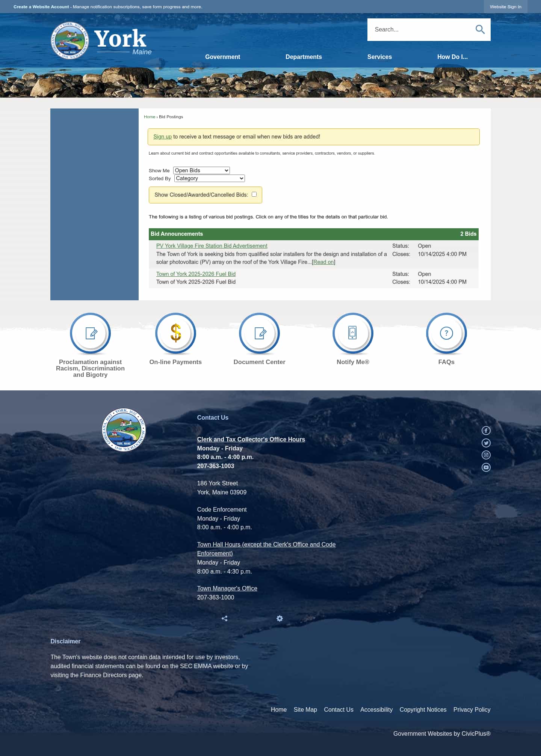Click the share icon in footer
This screenshot has height=756, width=541.
coord(225,618)
